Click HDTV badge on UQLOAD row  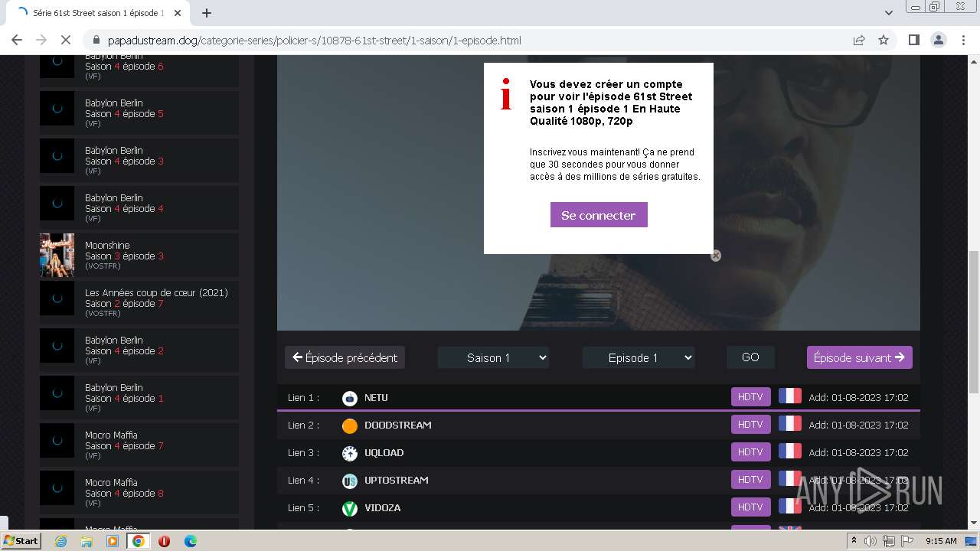click(x=750, y=452)
